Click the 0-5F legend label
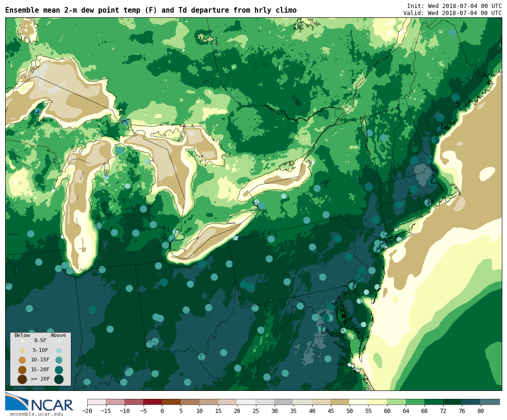 pos(40,341)
